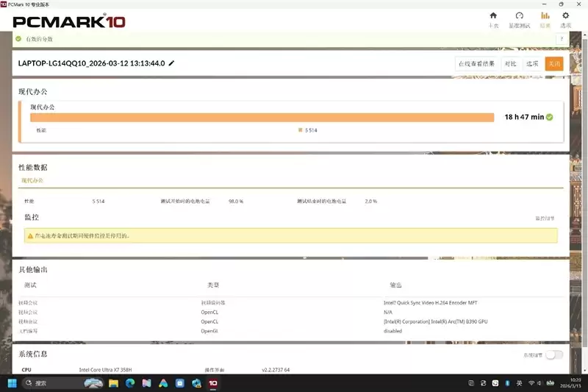Click the warning triangle in yellow banner
The height and width of the screenshot is (392, 588).
(30, 236)
